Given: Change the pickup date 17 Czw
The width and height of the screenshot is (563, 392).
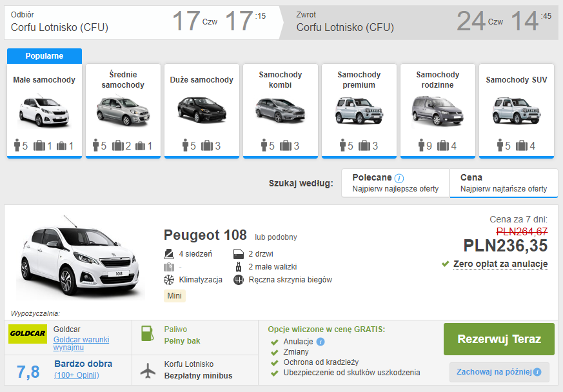Looking at the screenshot, I should point(195,21).
